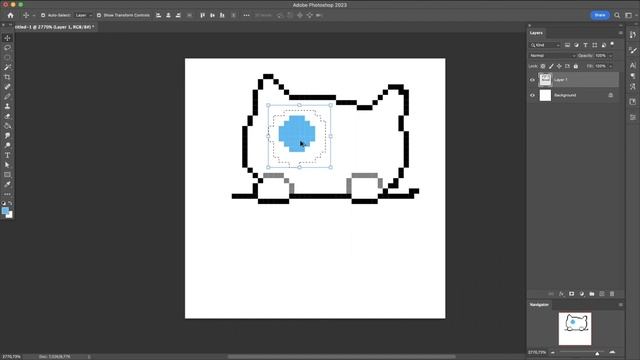Click the blue foreground color swatch
The height and width of the screenshot is (360, 640).
click(5, 211)
